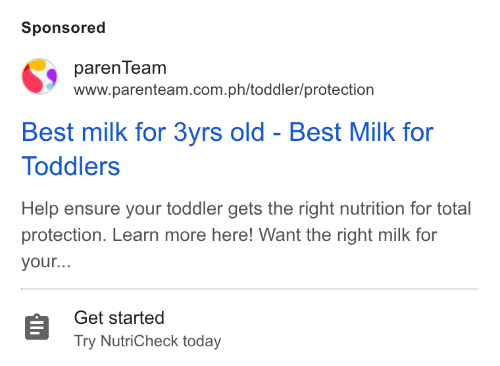
Task: Click the NutriCheck word in sitelink subtitle
Action: (139, 341)
